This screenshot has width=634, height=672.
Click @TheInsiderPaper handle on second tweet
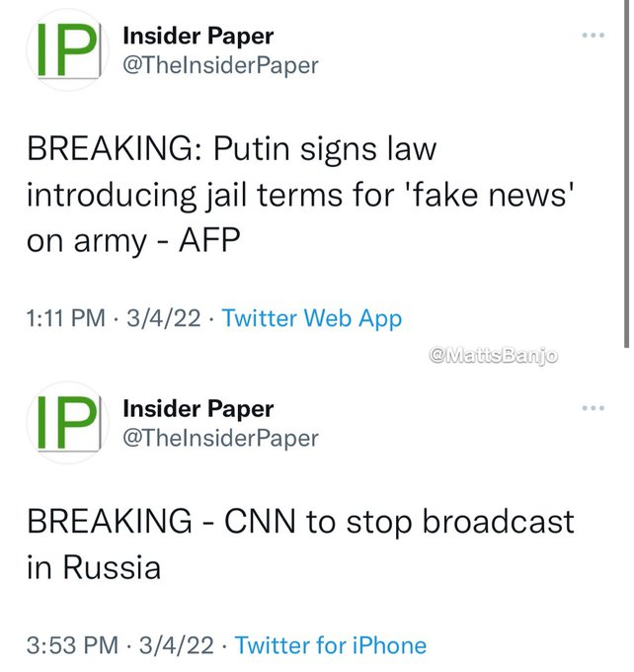pyautogui.click(x=220, y=439)
